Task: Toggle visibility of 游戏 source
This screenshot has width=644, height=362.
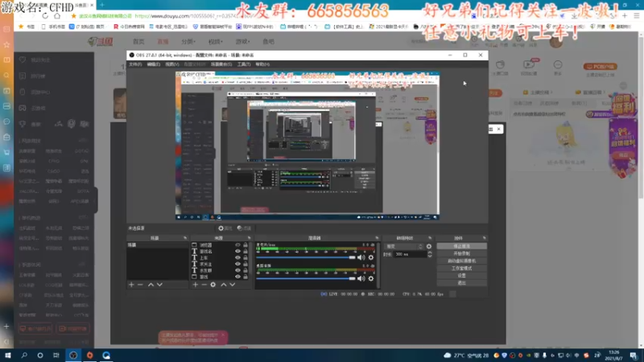Action: [237, 277]
